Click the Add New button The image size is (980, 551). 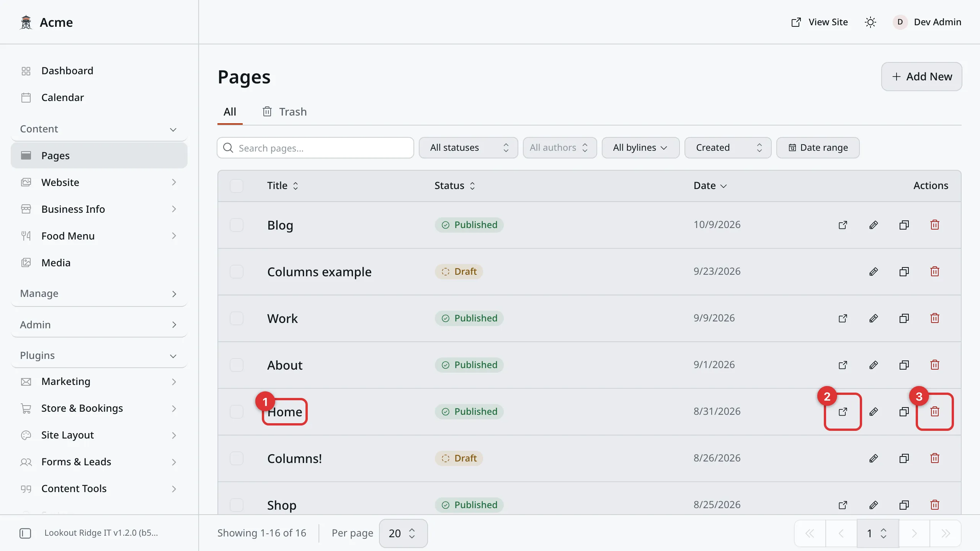(921, 77)
